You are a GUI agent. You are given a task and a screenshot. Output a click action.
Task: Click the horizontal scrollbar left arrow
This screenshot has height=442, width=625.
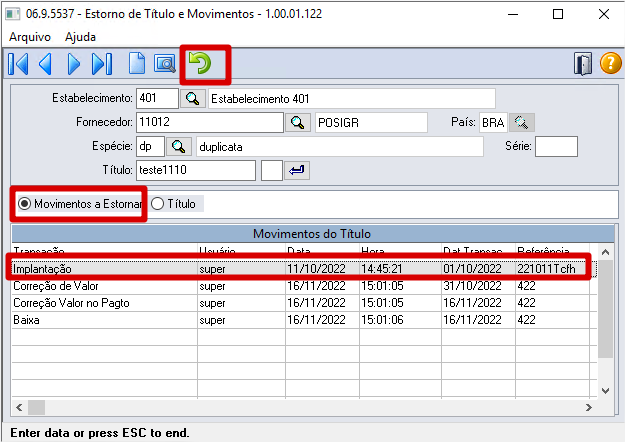tap(19, 407)
